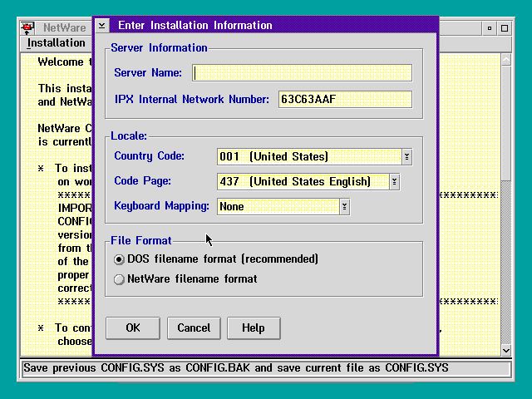Click the 'File Format' group heading
This screenshot has height=399, width=532.
[141, 240]
